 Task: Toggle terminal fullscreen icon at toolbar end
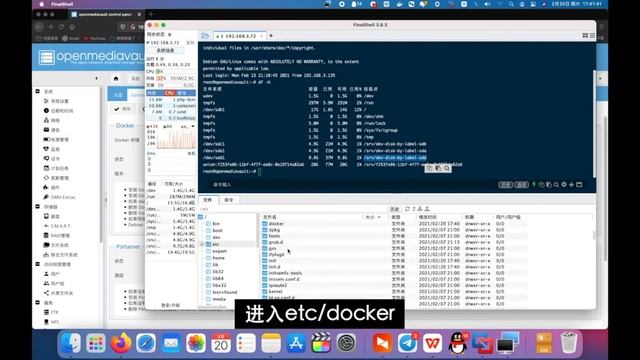(x=579, y=184)
